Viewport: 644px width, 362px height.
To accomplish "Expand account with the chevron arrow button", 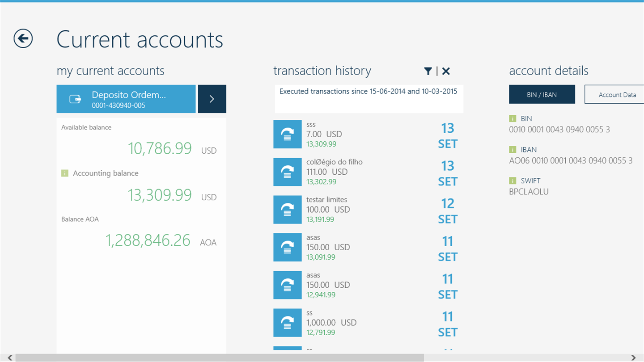I will tap(212, 99).
